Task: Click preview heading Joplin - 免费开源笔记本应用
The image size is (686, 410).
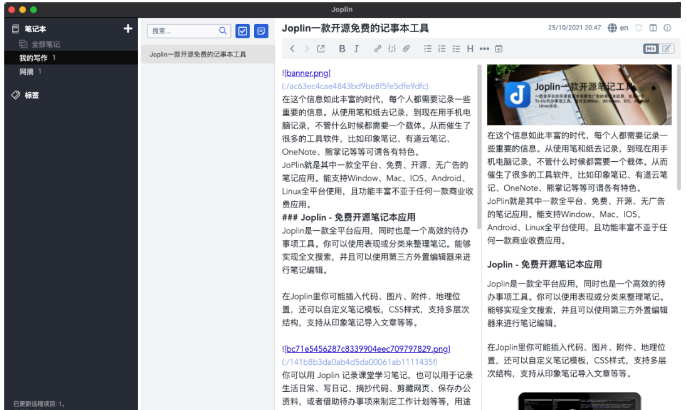Action: [x=544, y=264]
